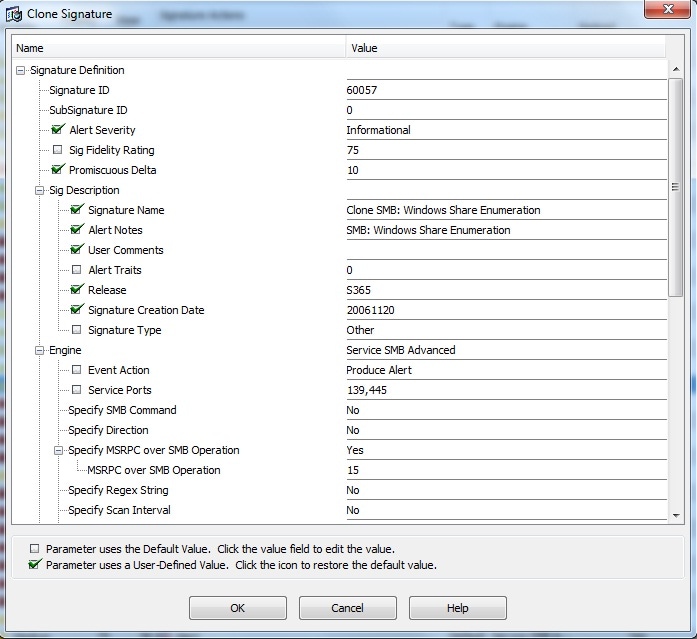This screenshot has height=639, width=697.
Task: Edit Service Ports value 139,445
Action: (506, 390)
